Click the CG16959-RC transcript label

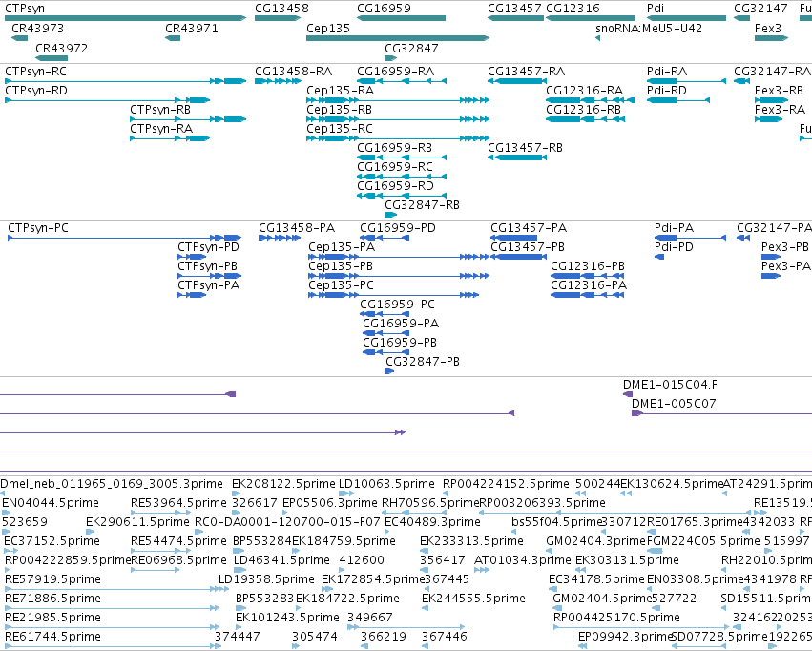(x=395, y=167)
